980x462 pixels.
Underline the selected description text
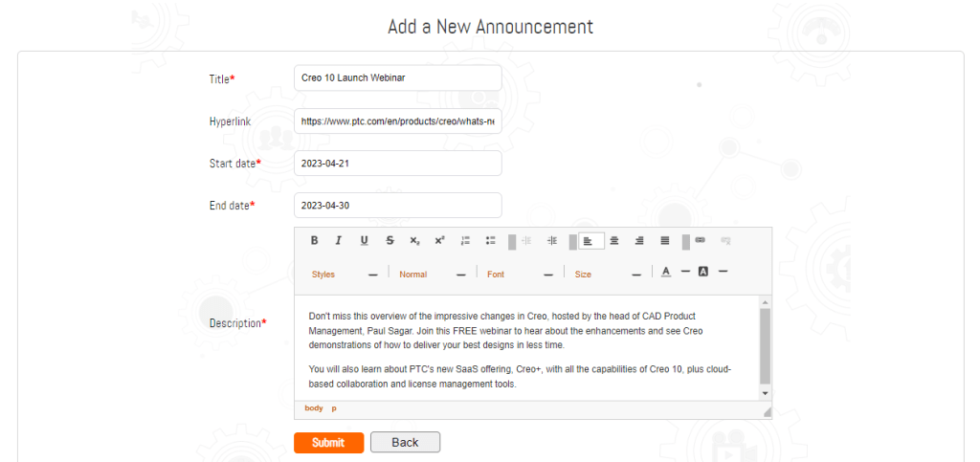pos(364,241)
